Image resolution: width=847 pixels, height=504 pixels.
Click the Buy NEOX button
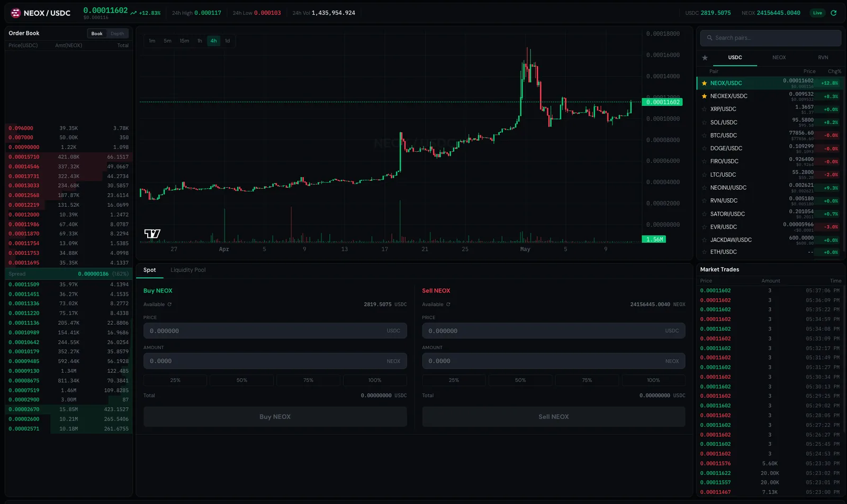point(275,417)
